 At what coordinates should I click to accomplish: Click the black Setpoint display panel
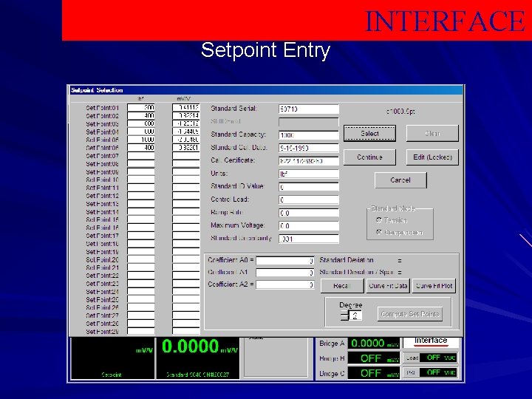point(112,358)
